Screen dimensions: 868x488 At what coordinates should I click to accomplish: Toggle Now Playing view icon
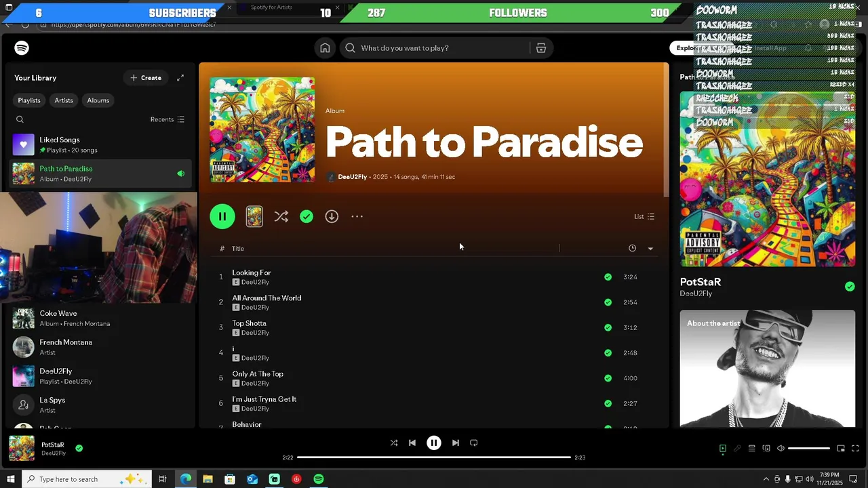click(723, 448)
